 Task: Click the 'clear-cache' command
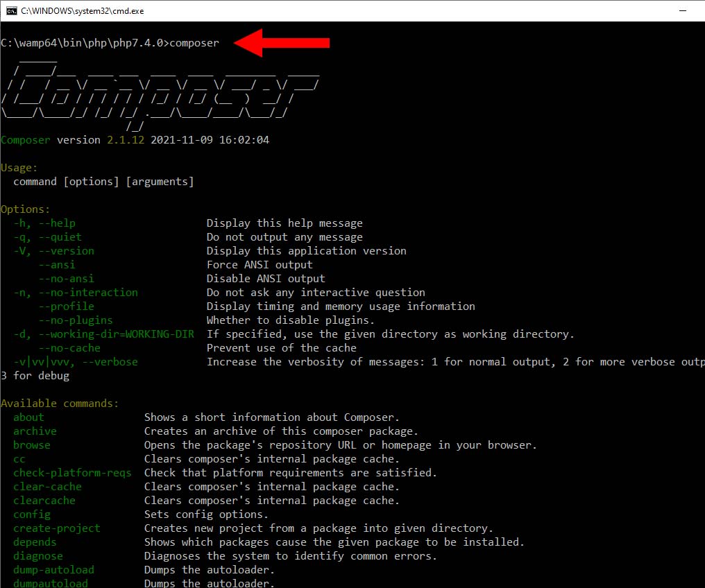pos(48,487)
